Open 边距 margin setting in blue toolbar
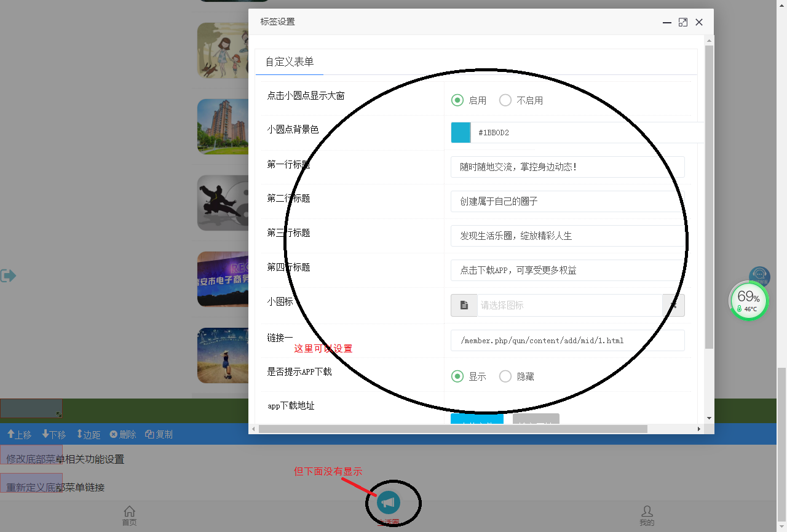Image resolution: width=787 pixels, height=532 pixels. coord(80,434)
